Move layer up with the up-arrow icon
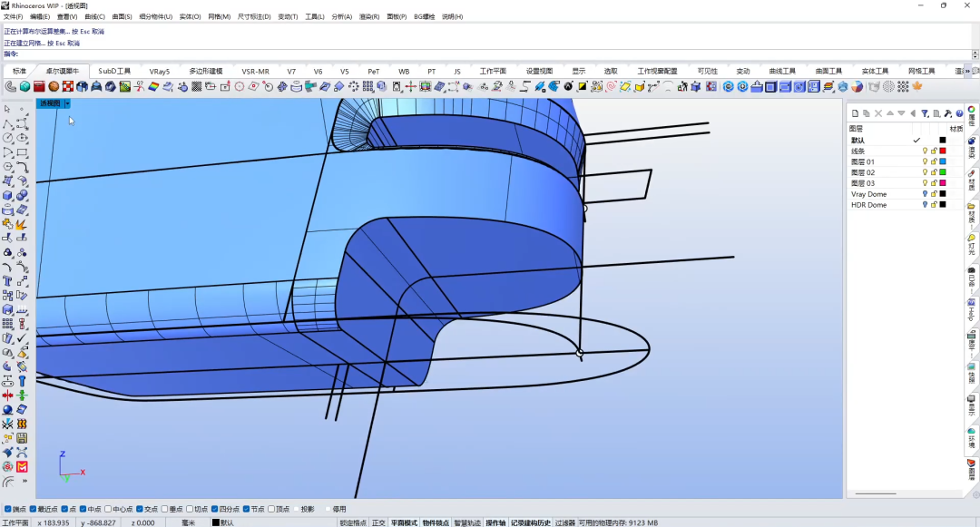The width and height of the screenshot is (980, 527). [x=890, y=113]
